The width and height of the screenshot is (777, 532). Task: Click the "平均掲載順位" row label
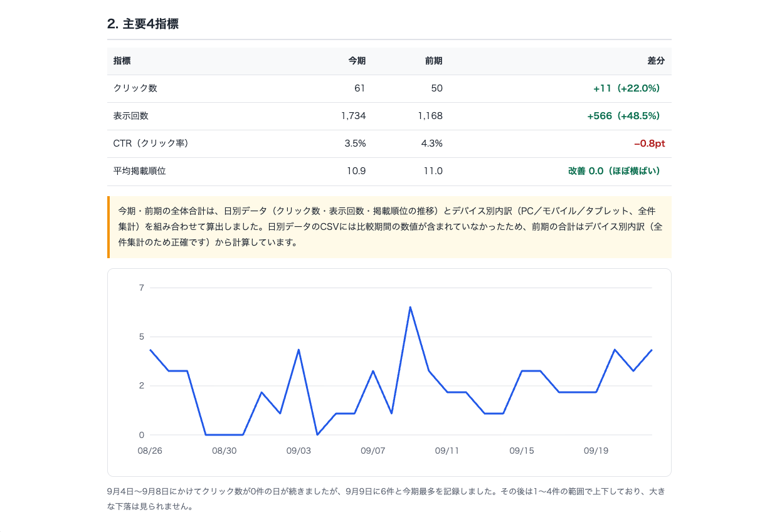[140, 171]
